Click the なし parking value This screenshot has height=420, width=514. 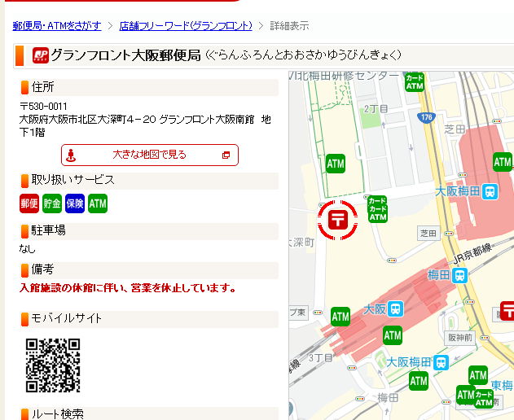coord(27,249)
